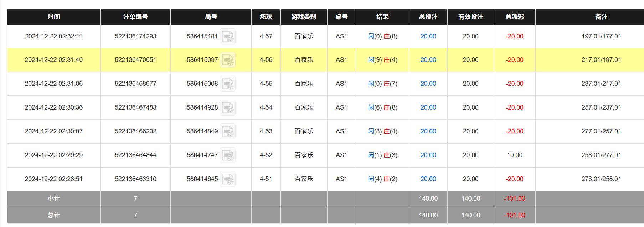Select the 19.00 payout cell

tap(514, 155)
